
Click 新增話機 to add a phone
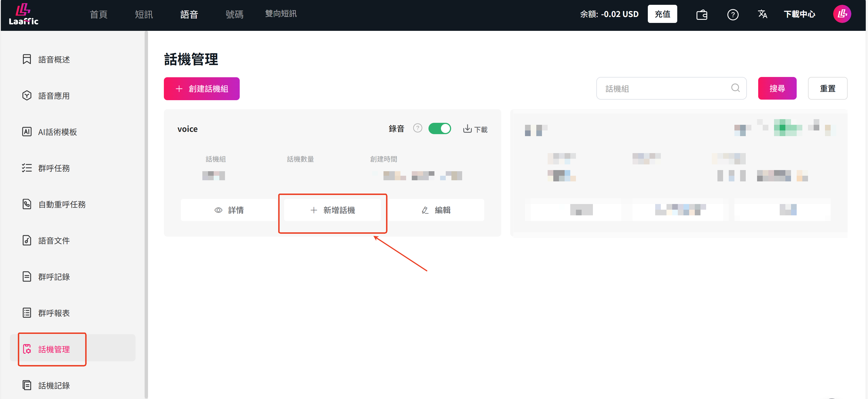click(332, 210)
